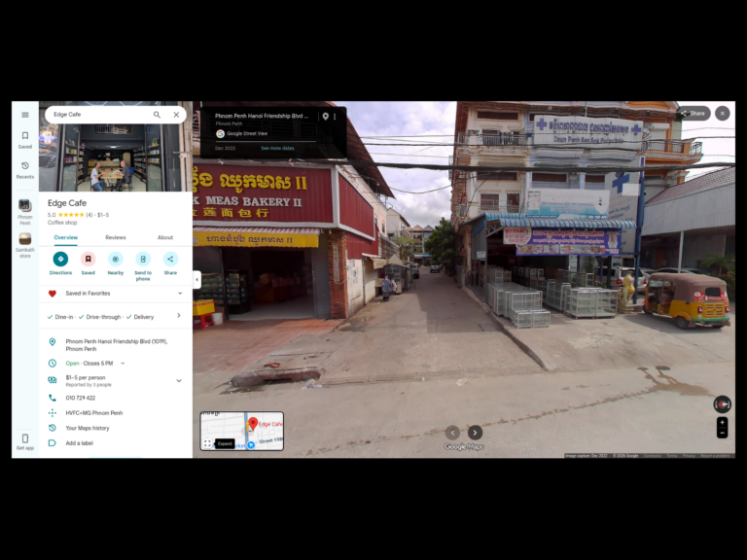Click the compass control
The height and width of the screenshot is (560, 747).
tap(723, 404)
